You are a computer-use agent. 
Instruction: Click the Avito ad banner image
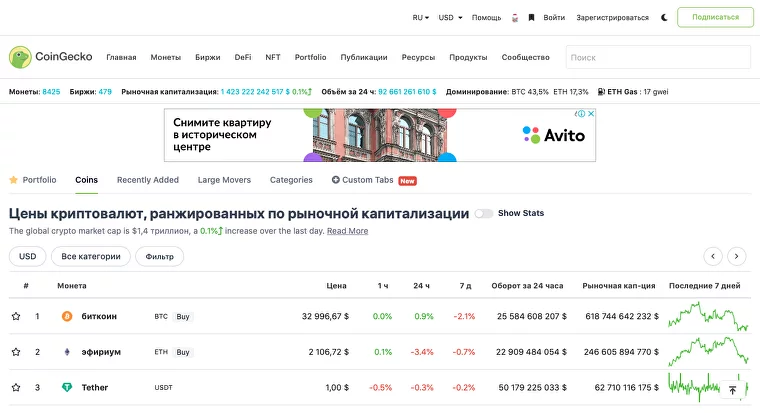point(380,135)
